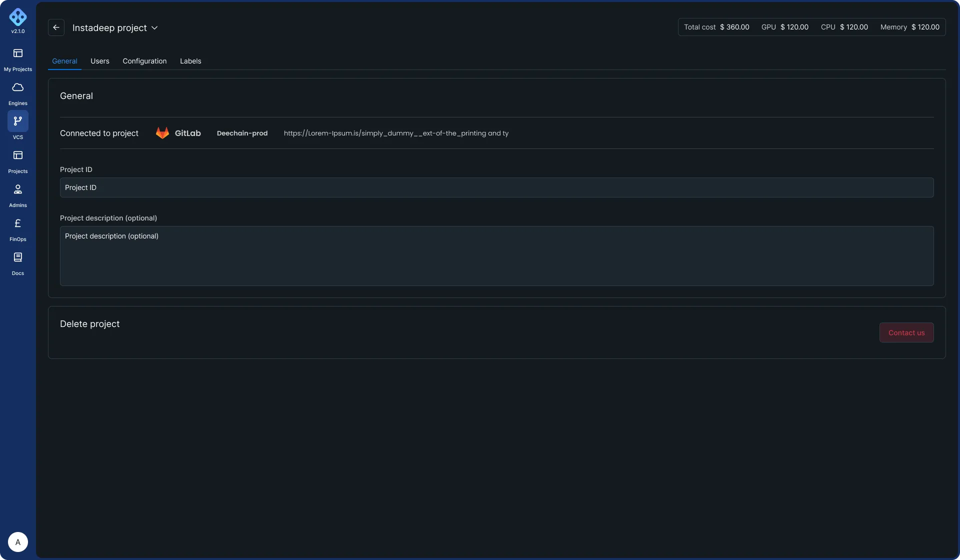This screenshot has width=960, height=560.
Task: Select the Labels tab
Action: tap(190, 61)
